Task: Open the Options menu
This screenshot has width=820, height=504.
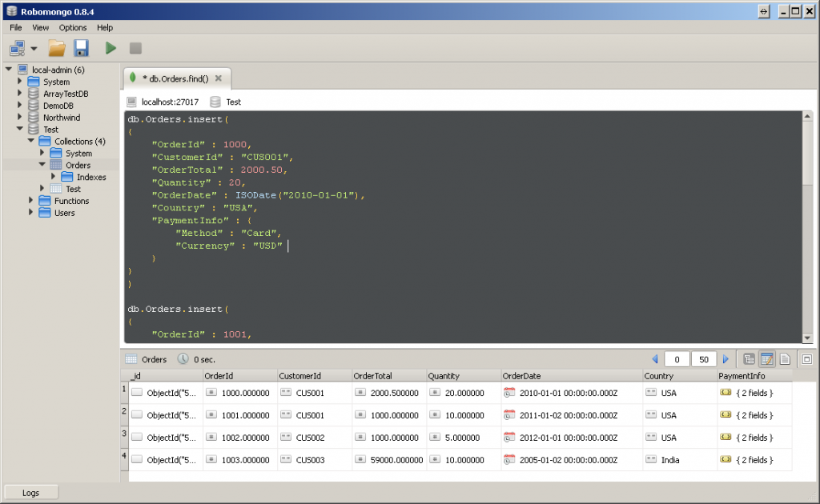Action: (73, 27)
